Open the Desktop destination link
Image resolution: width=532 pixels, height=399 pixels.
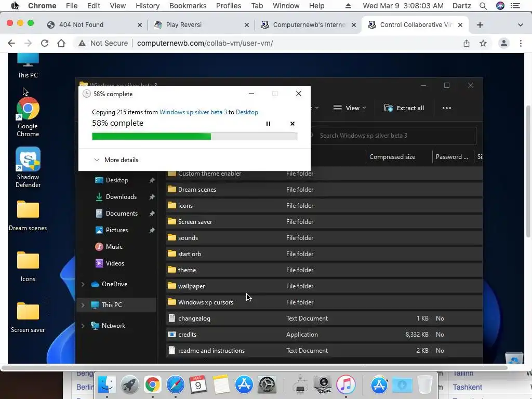[x=247, y=112]
